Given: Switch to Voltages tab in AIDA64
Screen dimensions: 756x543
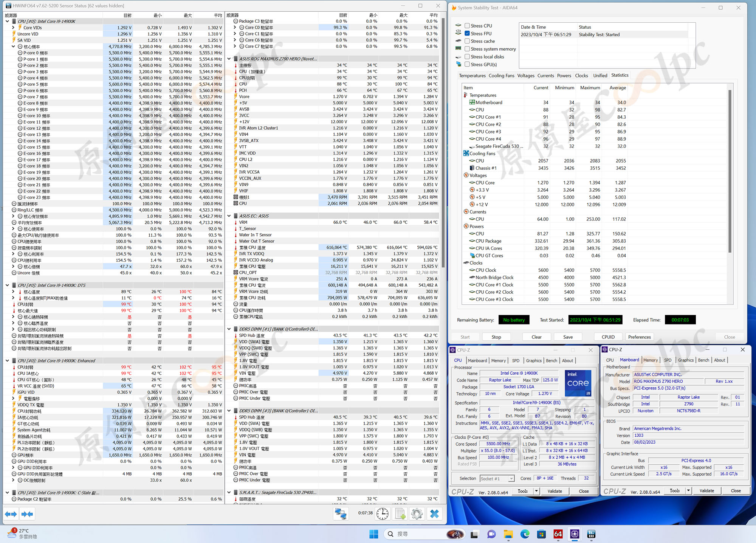Looking at the screenshot, I should click(526, 76).
